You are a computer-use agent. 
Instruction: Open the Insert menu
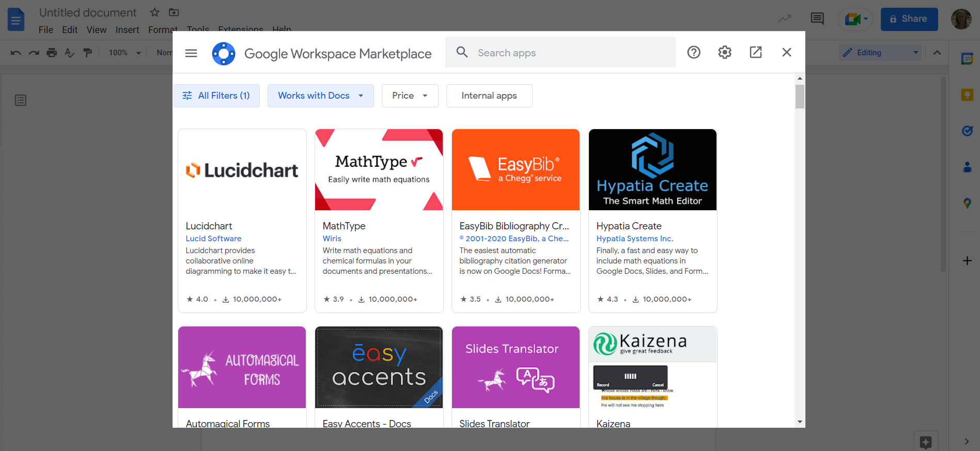[127, 29]
